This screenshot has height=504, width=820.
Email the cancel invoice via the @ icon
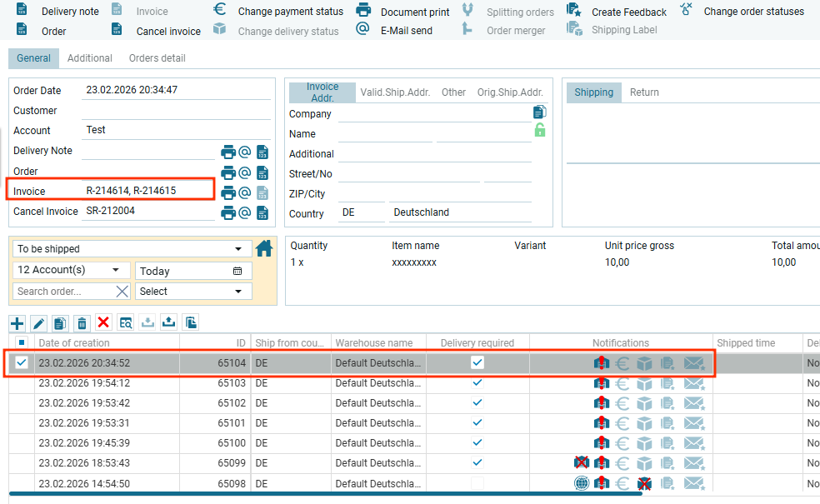pyautogui.click(x=245, y=212)
